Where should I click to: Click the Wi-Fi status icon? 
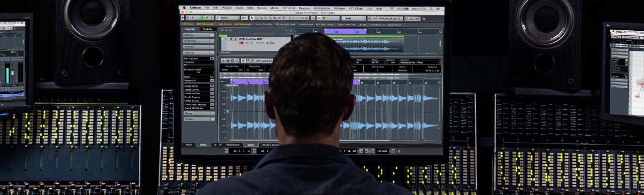(x=391, y=9)
